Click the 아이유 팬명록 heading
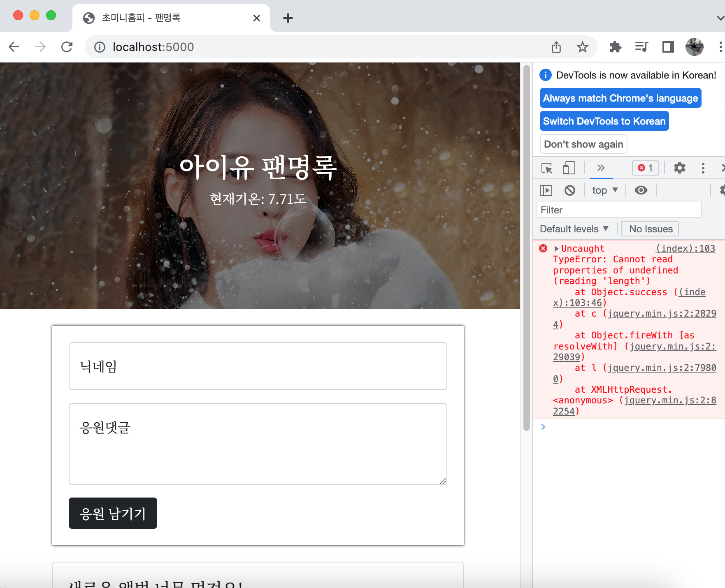The height and width of the screenshot is (588, 725). (x=258, y=168)
